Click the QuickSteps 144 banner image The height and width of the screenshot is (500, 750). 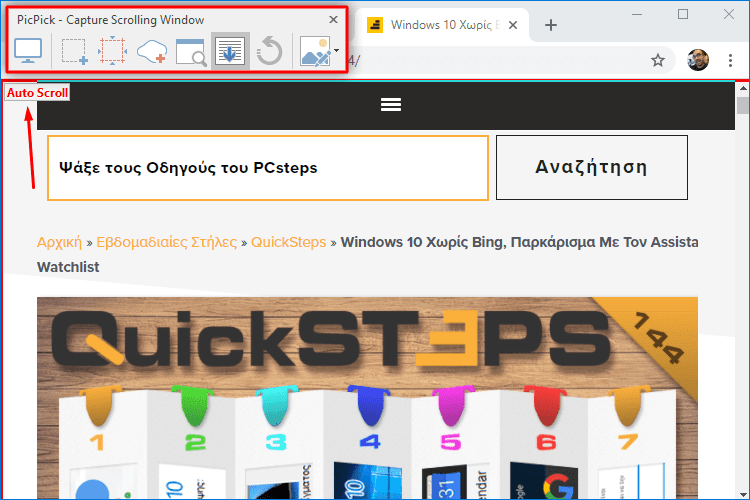point(367,398)
